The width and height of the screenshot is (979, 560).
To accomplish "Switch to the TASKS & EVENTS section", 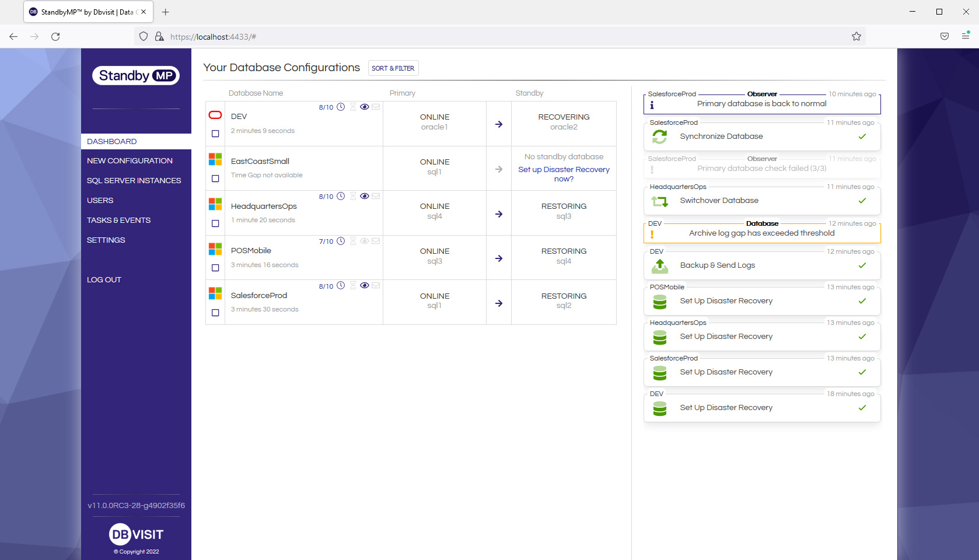I will pos(119,220).
